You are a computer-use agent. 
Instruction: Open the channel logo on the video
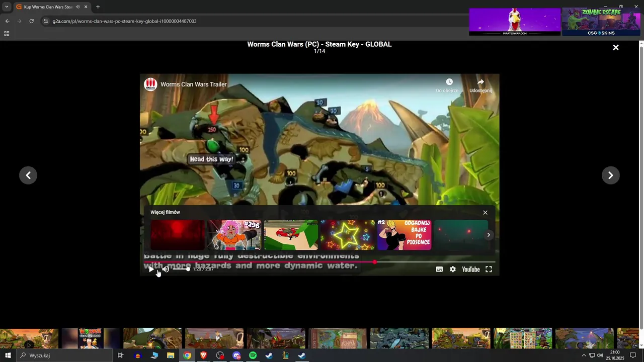pyautogui.click(x=150, y=84)
